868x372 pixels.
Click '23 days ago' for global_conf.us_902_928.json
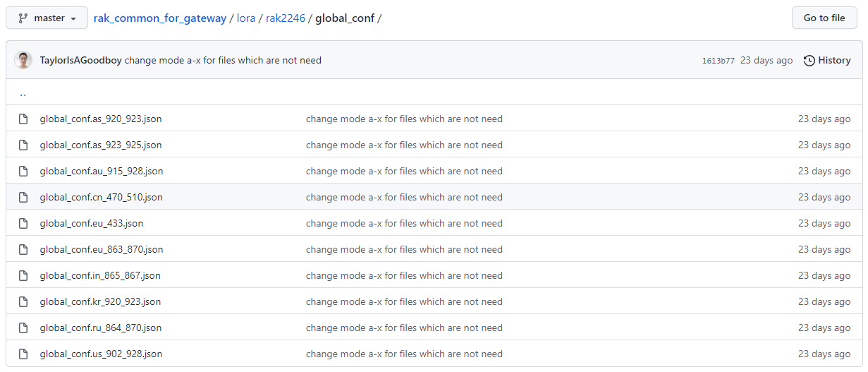point(824,354)
